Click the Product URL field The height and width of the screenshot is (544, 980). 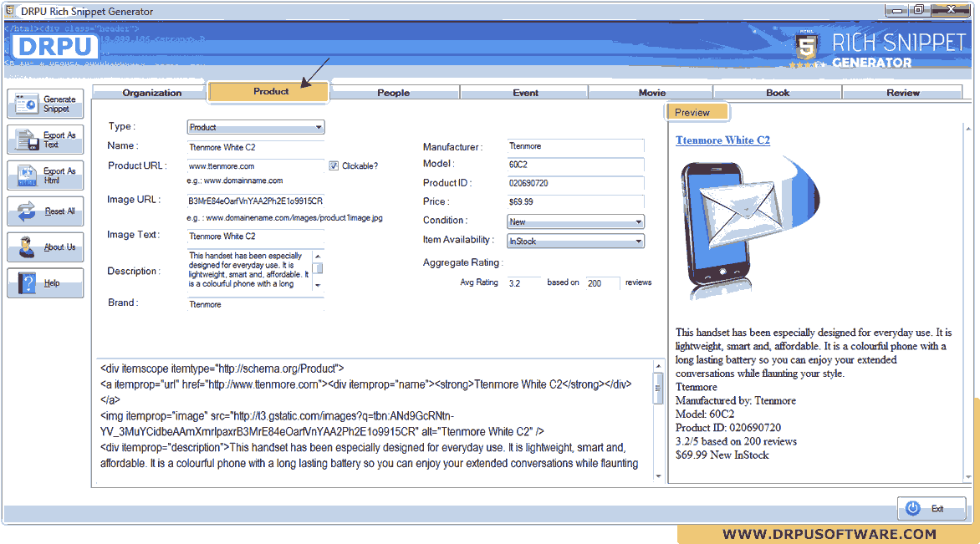(x=255, y=166)
